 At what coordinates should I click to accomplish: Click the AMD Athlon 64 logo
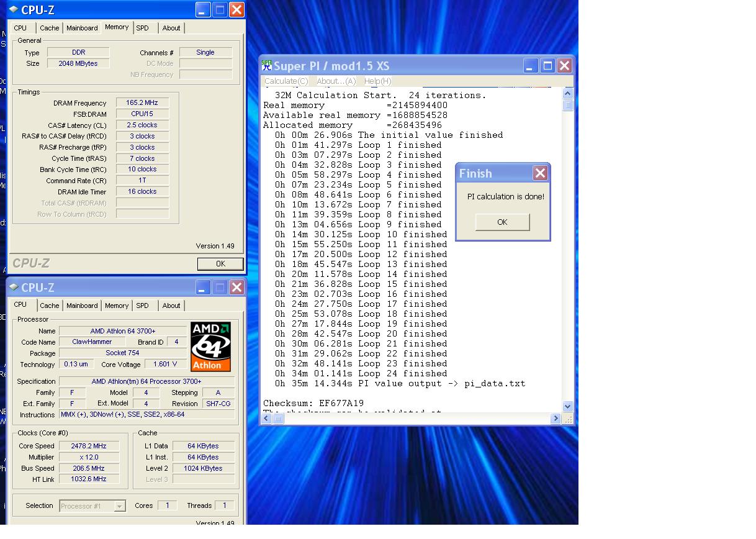(x=210, y=346)
